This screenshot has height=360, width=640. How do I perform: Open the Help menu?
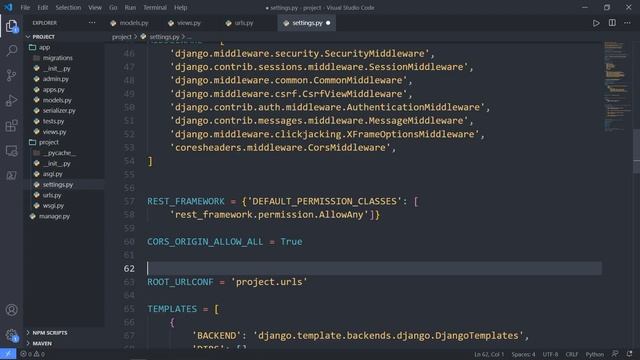point(180,7)
